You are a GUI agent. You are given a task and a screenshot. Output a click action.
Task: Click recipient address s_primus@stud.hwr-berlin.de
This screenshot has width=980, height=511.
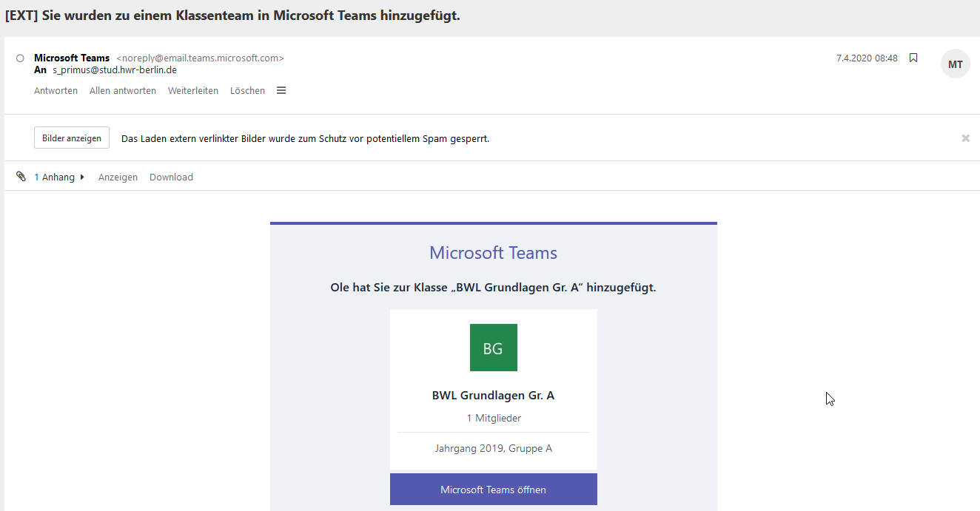pos(114,70)
